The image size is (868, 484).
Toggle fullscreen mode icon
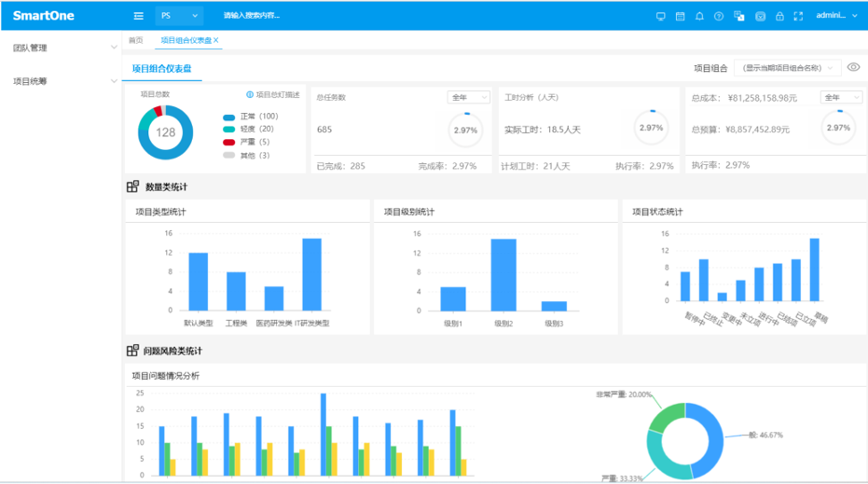(x=799, y=16)
